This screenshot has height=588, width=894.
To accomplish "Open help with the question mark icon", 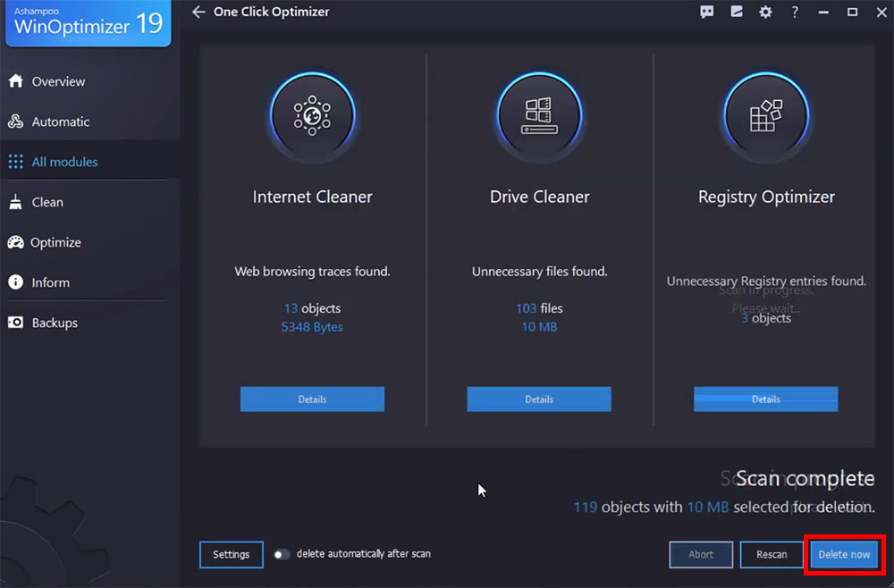I will tap(795, 13).
